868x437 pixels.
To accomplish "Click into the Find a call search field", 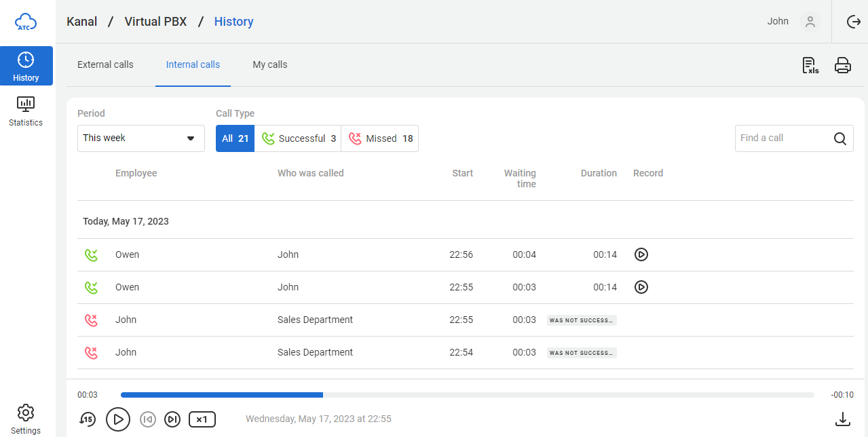I will (784, 138).
